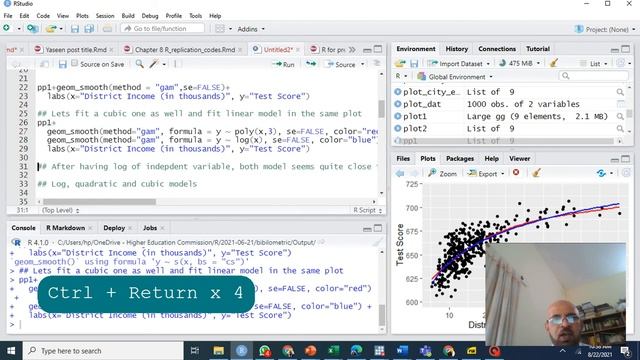
Task: Click the Zoom plot button
Action: pos(442,173)
